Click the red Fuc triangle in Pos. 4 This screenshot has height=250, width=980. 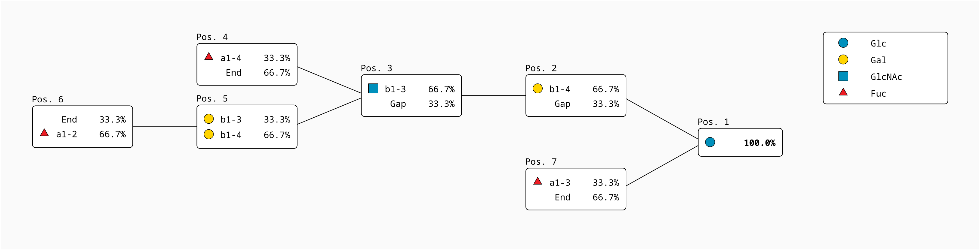coord(208,57)
